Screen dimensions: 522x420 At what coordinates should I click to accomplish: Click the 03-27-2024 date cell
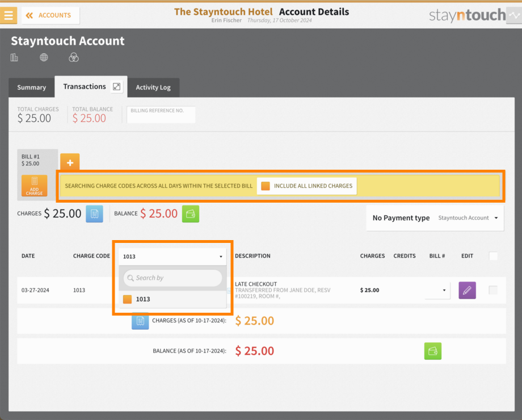(35, 290)
